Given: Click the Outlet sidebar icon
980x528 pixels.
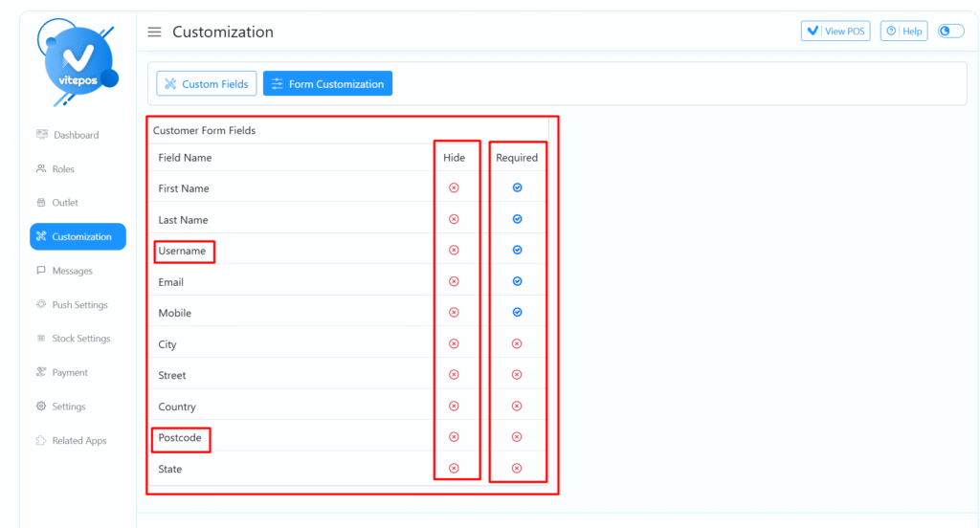Looking at the screenshot, I should pos(41,203).
